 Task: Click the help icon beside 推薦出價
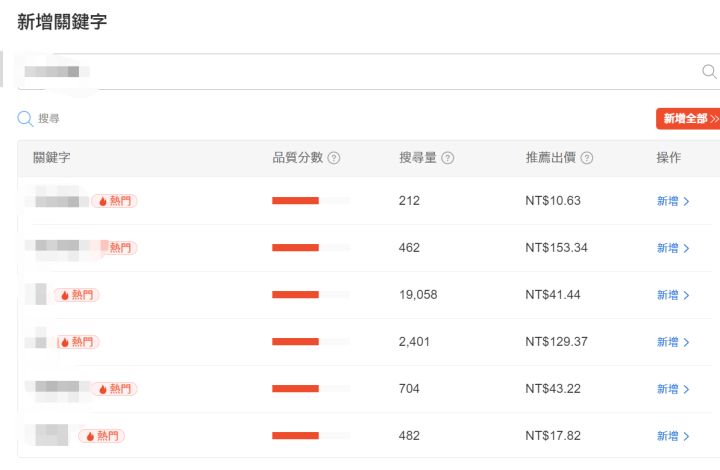coord(587,158)
